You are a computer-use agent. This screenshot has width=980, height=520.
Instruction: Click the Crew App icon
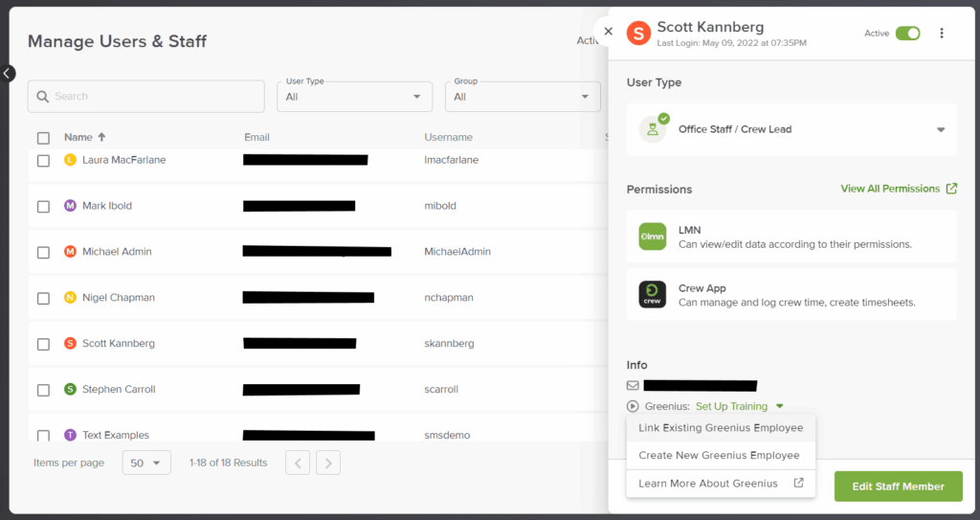653,294
